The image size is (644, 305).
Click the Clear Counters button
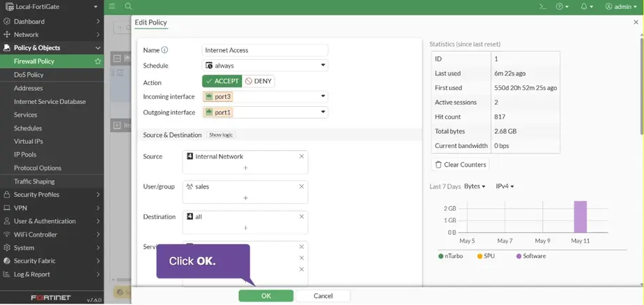pyautogui.click(x=460, y=165)
